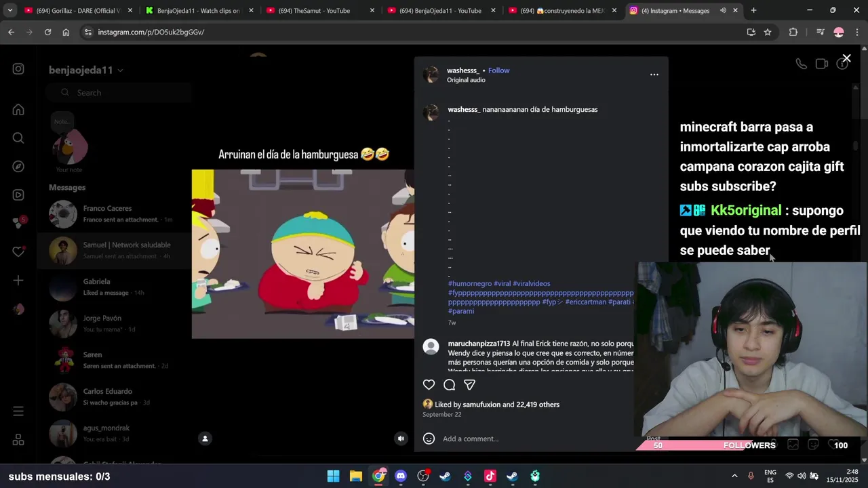Open the More hamburger menu in sidebar
Viewport: 868px width, 488px height.
pos(18,411)
